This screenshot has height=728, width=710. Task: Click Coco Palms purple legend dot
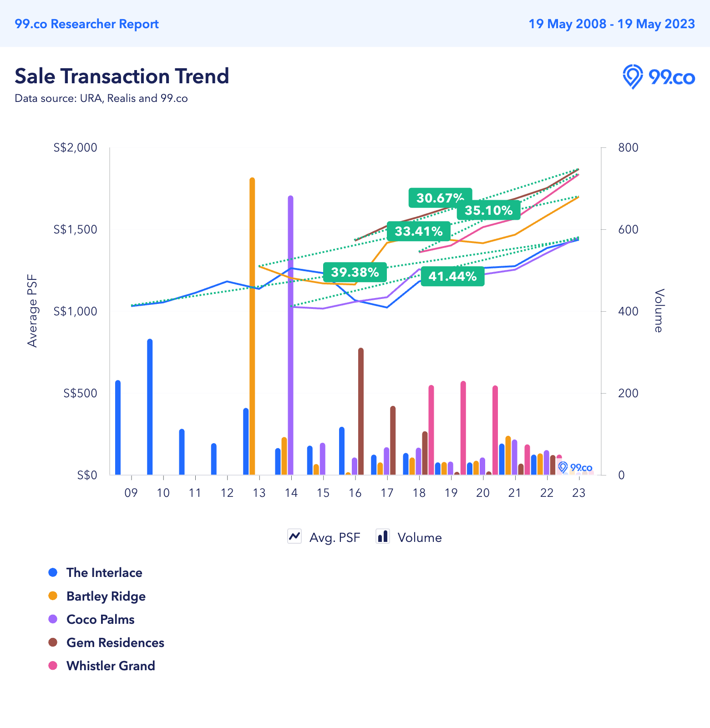point(53,619)
